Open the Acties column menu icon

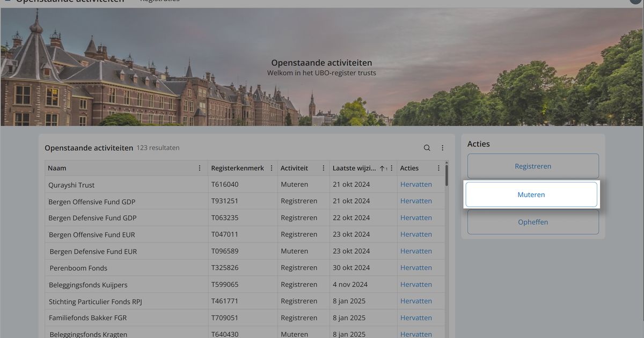pyautogui.click(x=438, y=167)
